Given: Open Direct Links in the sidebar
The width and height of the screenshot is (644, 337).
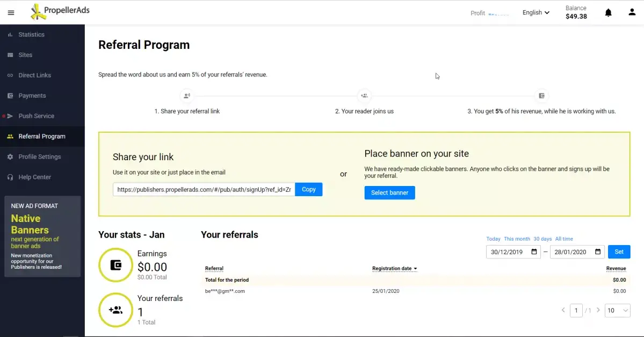Looking at the screenshot, I should (42, 75).
